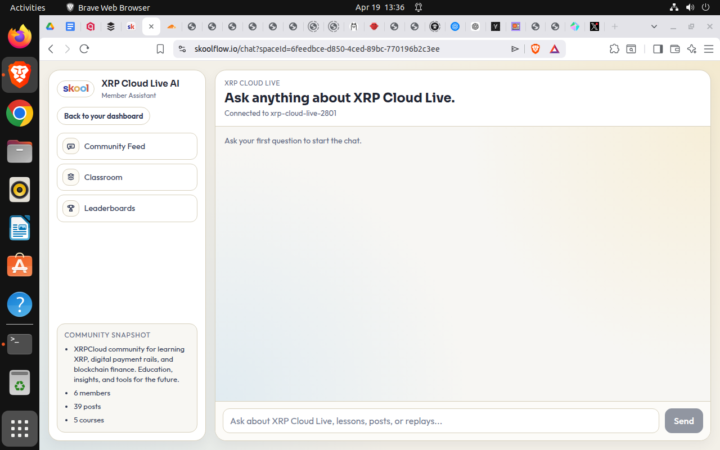Open LibreOffice Writer from the dock
Image resolution: width=720 pixels, height=450 pixels.
pyautogui.click(x=19, y=228)
